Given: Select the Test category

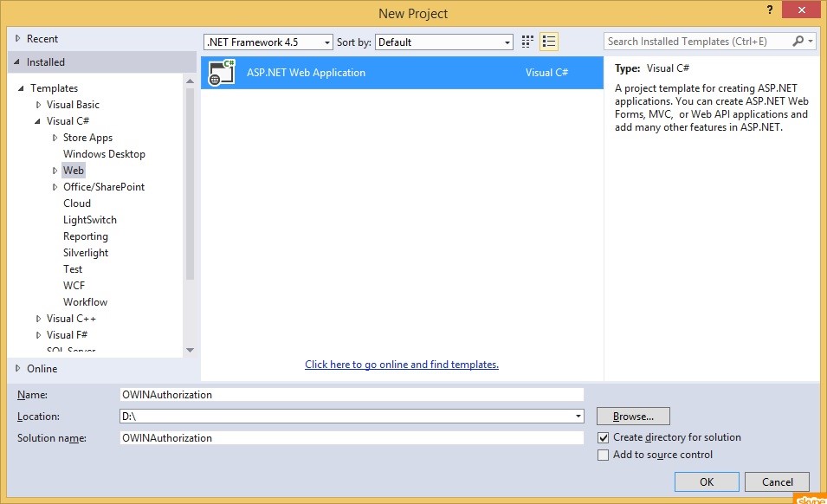Looking at the screenshot, I should (73, 269).
